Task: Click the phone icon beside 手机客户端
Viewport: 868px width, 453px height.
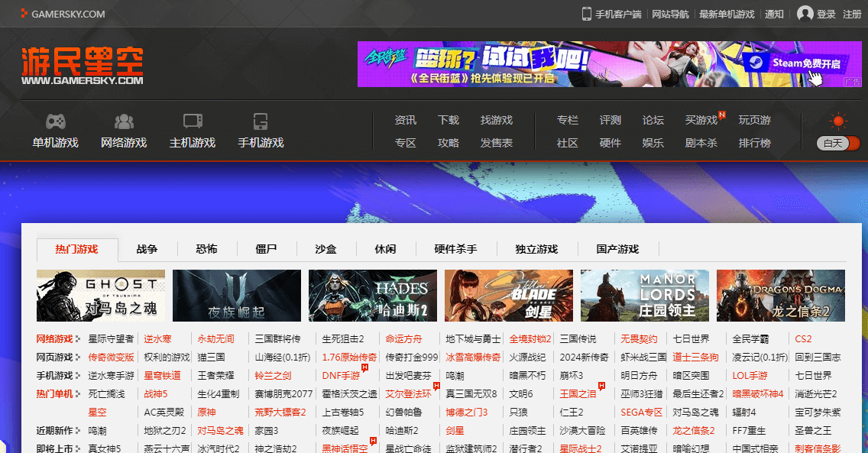Action: 586,14
